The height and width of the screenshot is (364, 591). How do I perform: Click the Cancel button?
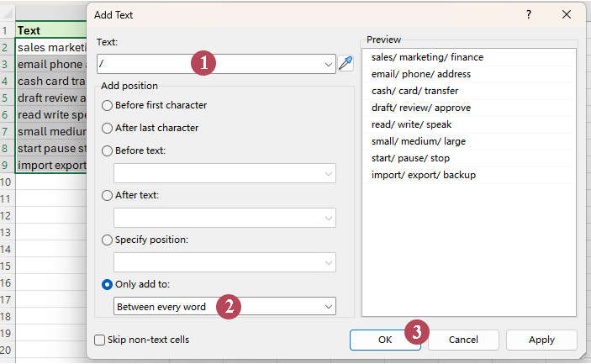click(x=463, y=340)
